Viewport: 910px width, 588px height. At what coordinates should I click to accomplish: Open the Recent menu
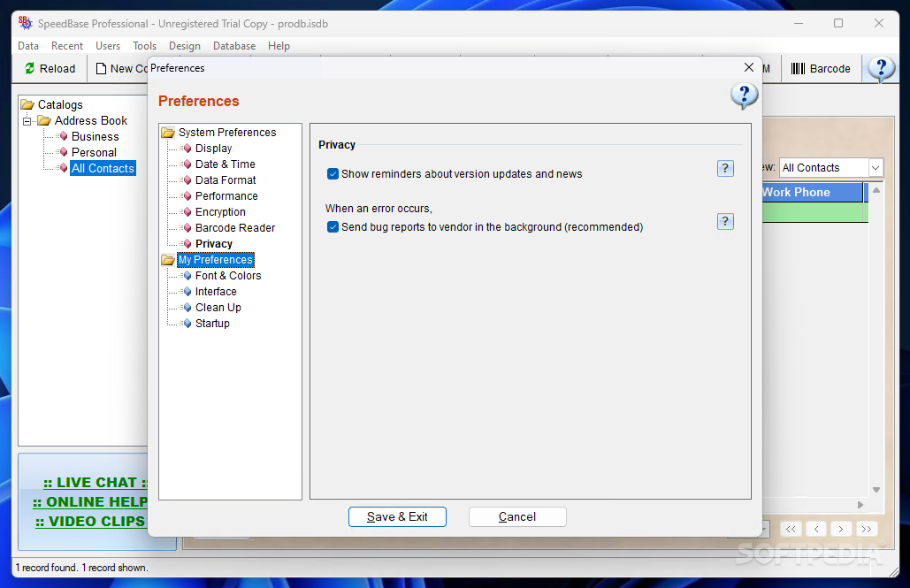point(66,46)
